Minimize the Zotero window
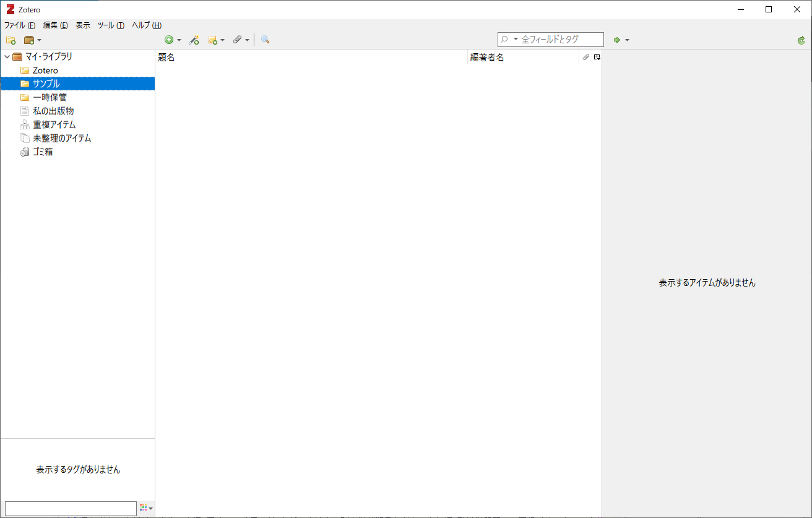812x518 pixels. 740,9
